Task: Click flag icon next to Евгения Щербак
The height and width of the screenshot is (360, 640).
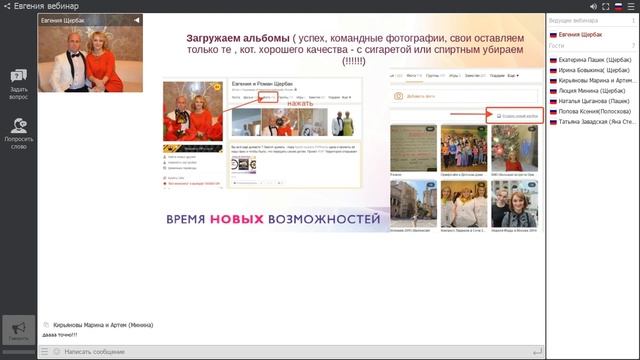Action: click(553, 35)
